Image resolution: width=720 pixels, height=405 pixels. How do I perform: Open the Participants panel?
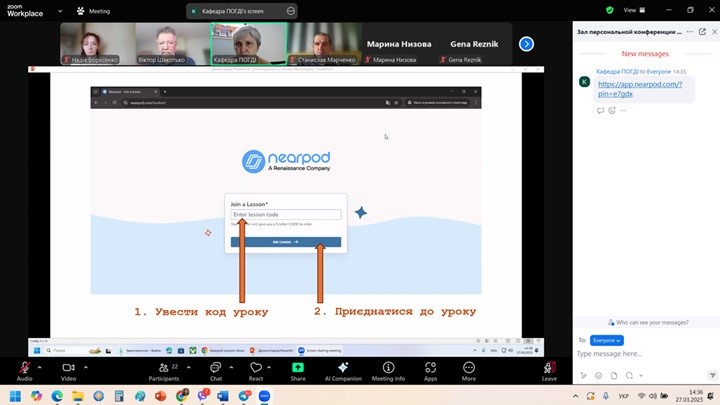click(x=164, y=371)
